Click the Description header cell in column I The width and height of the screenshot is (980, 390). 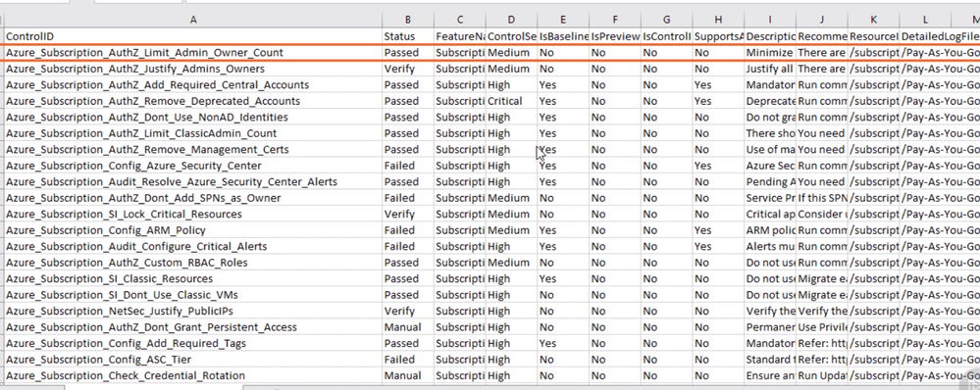770,37
